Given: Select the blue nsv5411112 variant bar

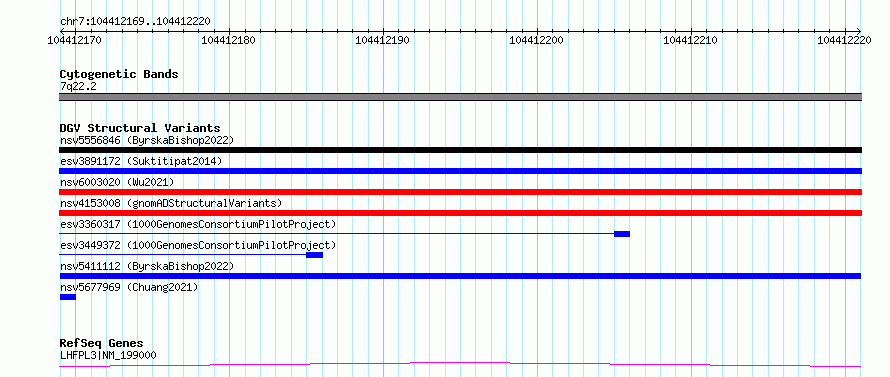Looking at the screenshot, I should [460, 276].
